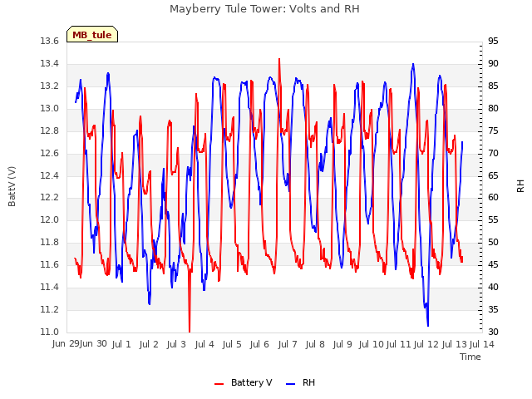
Task: Click the BattV (V) axis label
Action: tap(12, 186)
